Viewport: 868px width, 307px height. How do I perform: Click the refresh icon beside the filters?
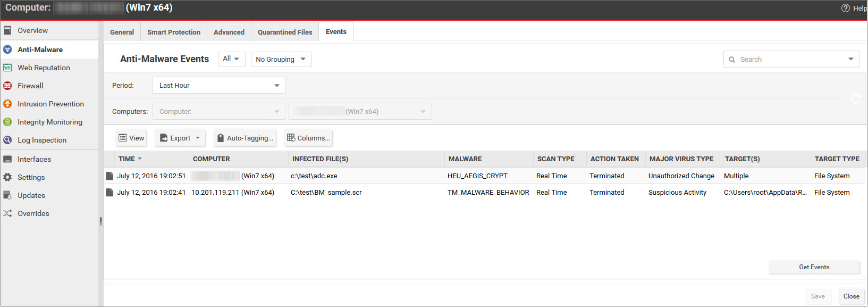pyautogui.click(x=855, y=98)
